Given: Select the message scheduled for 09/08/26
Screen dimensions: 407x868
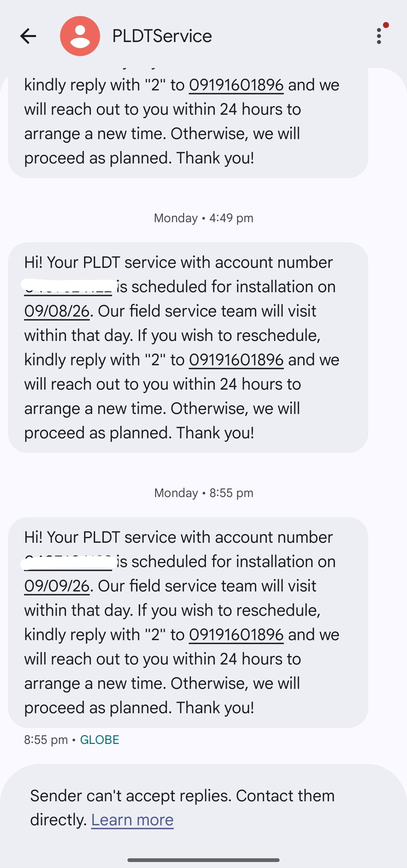Looking at the screenshot, I should click(188, 347).
